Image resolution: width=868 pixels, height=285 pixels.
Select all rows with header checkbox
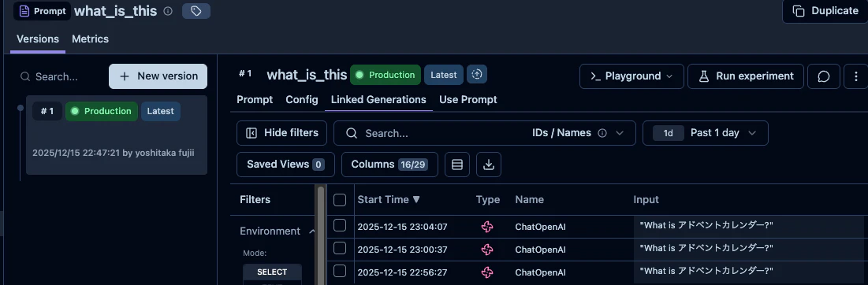point(340,200)
